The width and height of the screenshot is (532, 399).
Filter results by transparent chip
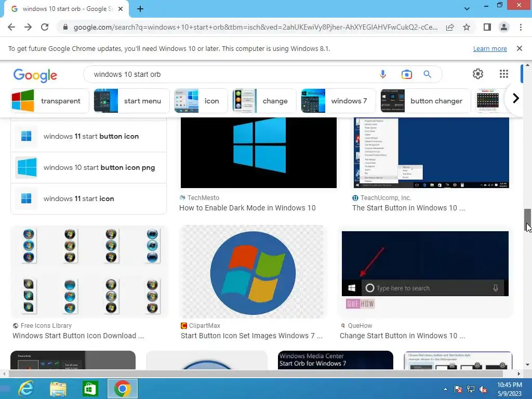click(x=50, y=101)
